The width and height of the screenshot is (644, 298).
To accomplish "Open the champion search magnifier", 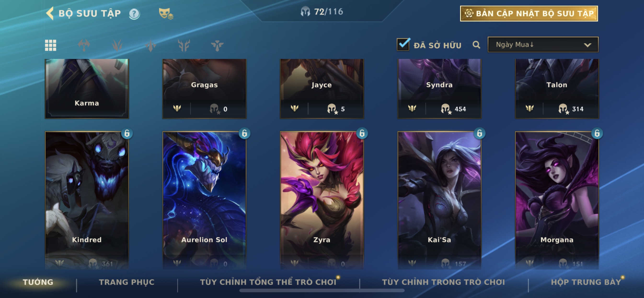I will pyautogui.click(x=476, y=45).
